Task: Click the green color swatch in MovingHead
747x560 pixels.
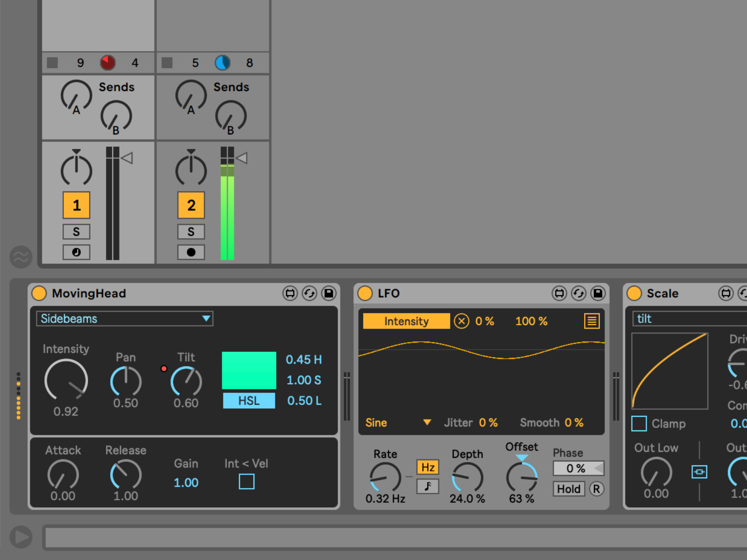Action: coord(249,370)
